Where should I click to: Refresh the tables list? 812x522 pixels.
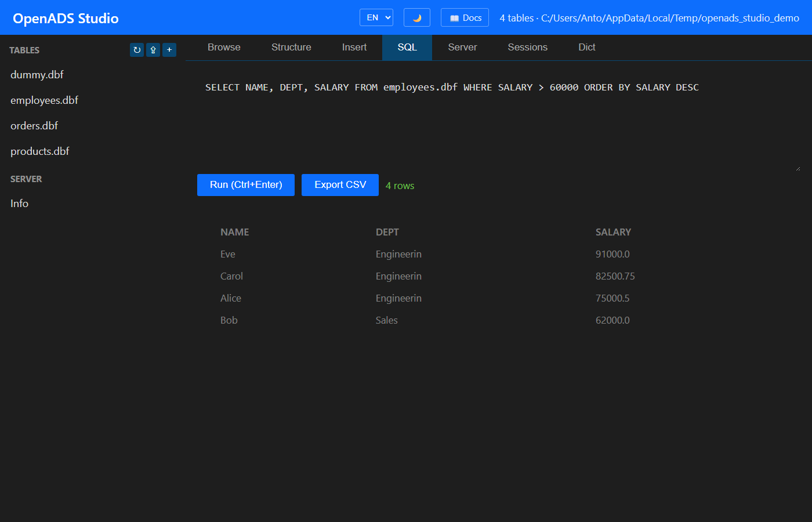[x=137, y=50]
